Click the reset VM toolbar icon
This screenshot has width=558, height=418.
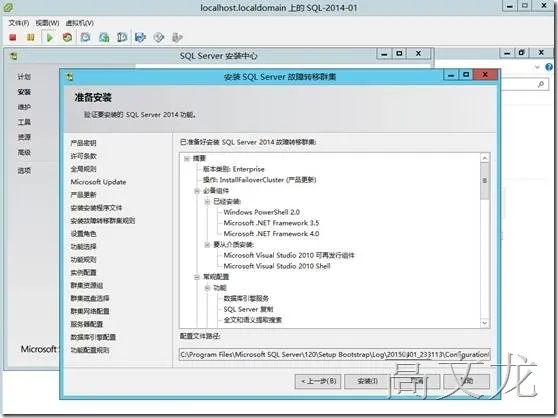pos(67,37)
